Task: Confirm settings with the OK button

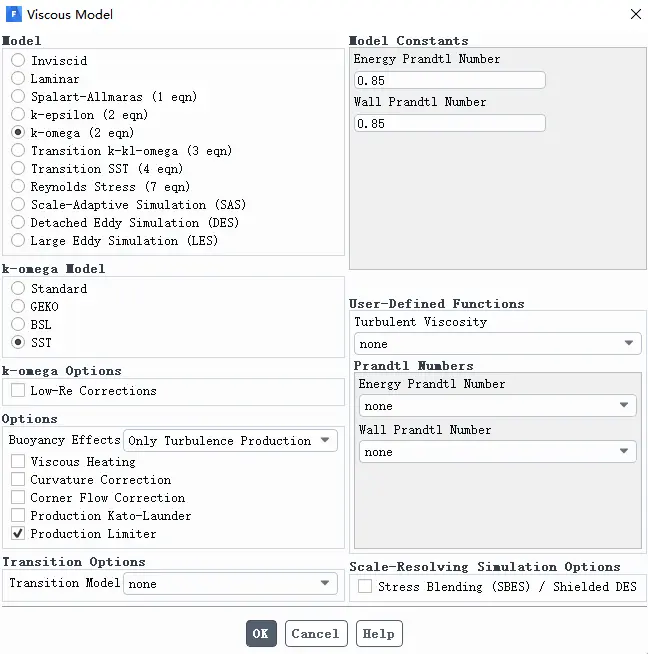Action: [261, 633]
